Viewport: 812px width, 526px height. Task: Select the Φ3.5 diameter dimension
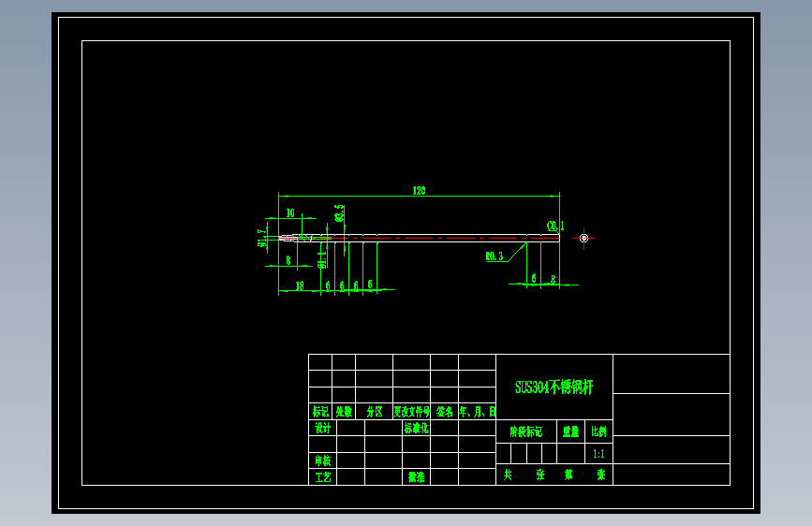pyautogui.click(x=340, y=213)
